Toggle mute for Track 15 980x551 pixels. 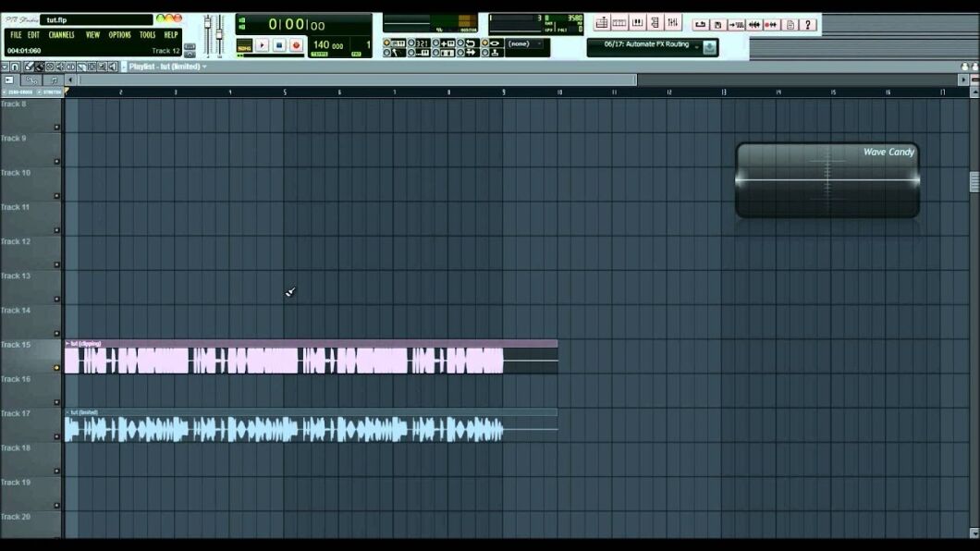55,368
